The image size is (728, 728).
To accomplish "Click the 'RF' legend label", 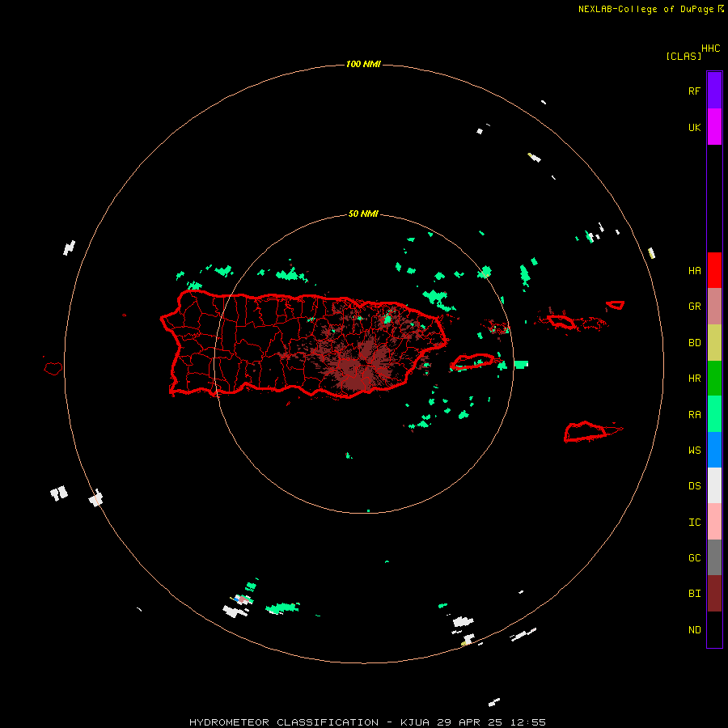I will pos(694,91).
